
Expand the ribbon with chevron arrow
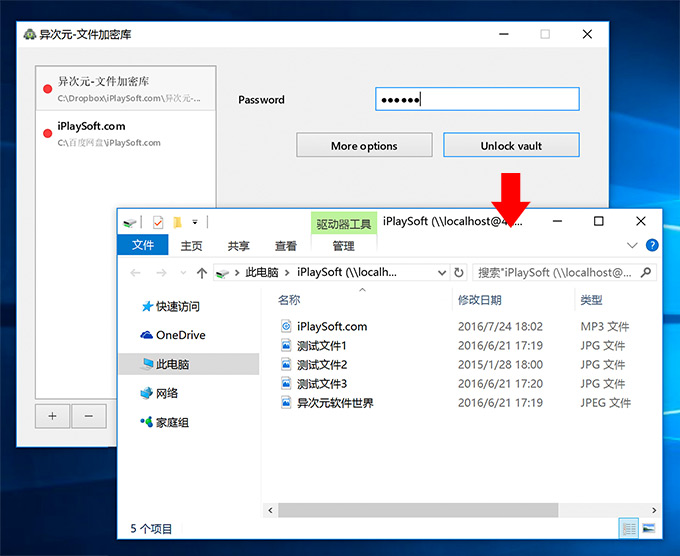click(632, 245)
